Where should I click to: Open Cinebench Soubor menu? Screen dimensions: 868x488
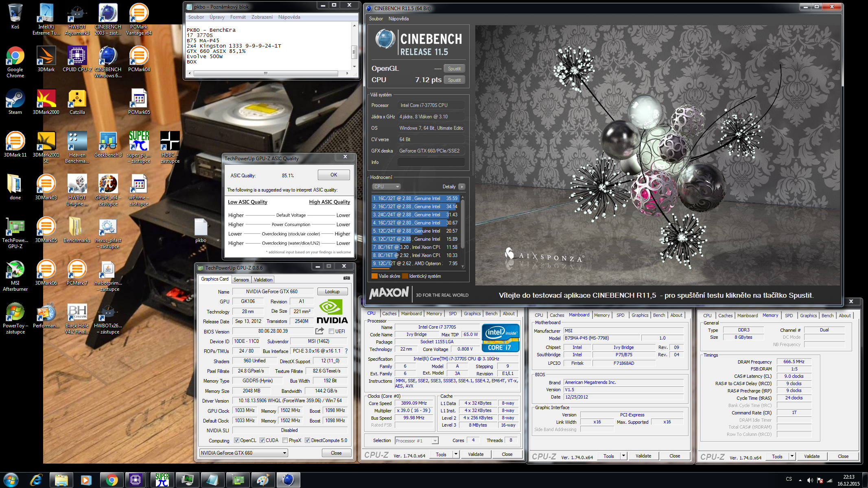376,19
